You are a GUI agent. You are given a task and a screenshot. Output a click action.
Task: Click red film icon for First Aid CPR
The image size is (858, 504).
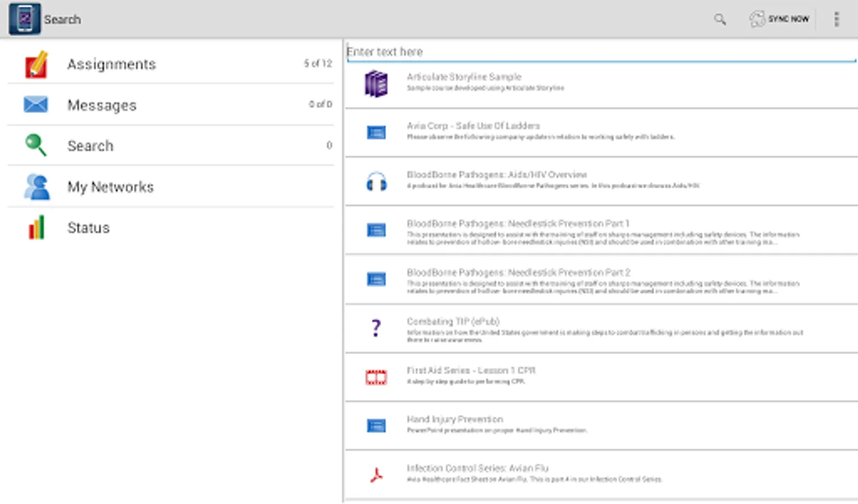pos(376,377)
